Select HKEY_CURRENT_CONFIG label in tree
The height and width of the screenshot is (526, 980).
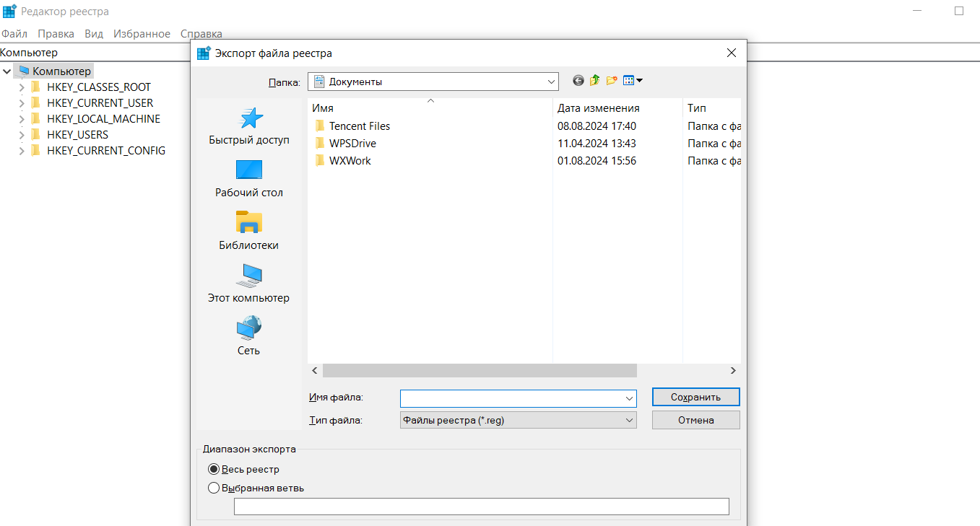(x=106, y=150)
